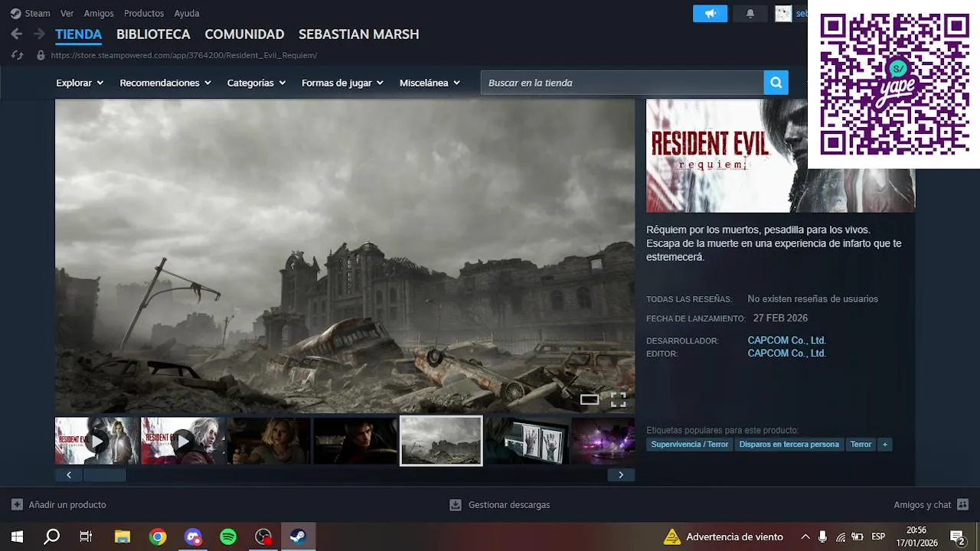Open Task View on taskbar
Image resolution: width=980 pixels, height=551 pixels.
(86, 537)
